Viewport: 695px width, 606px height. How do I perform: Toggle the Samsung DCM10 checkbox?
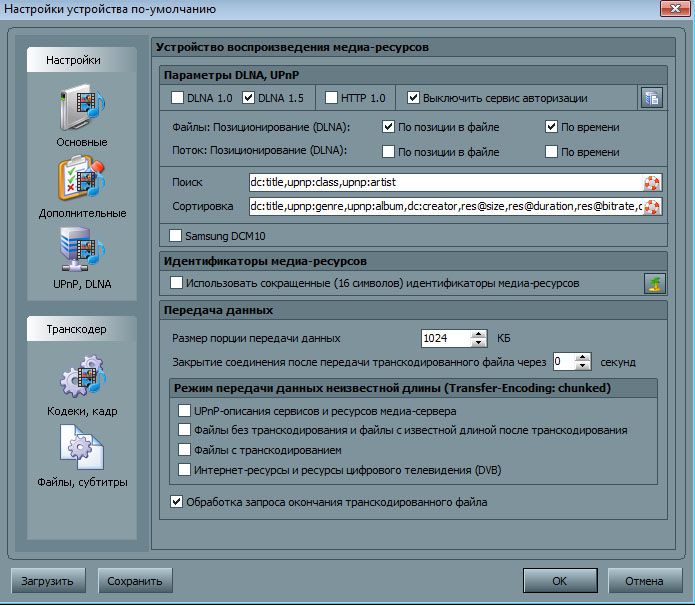point(177,237)
